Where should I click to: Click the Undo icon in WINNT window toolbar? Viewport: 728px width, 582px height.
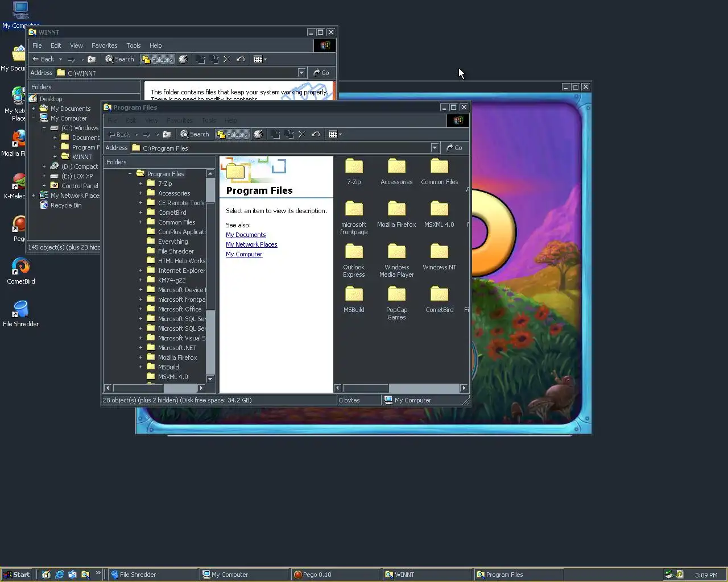pos(241,59)
